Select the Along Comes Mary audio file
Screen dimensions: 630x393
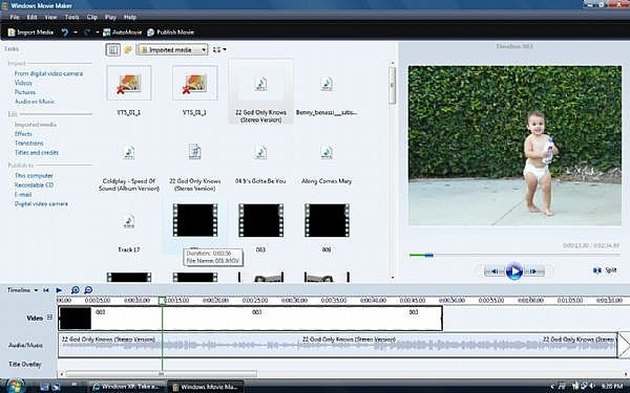pos(327,152)
